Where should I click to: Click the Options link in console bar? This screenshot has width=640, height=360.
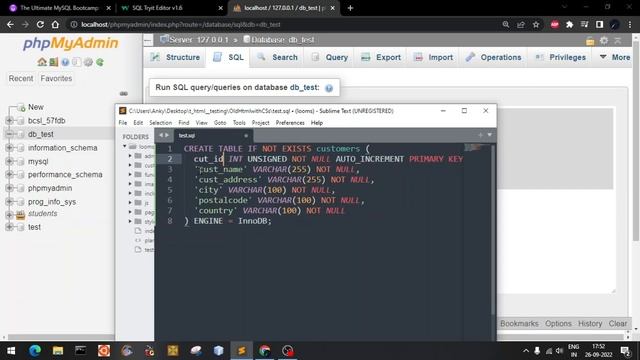click(x=558, y=324)
